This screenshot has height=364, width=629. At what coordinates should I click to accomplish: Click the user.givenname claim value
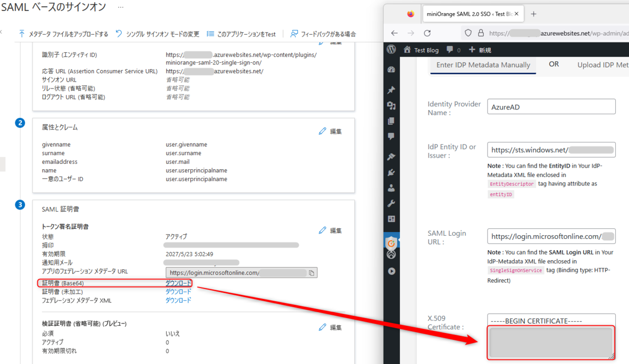[x=186, y=145]
